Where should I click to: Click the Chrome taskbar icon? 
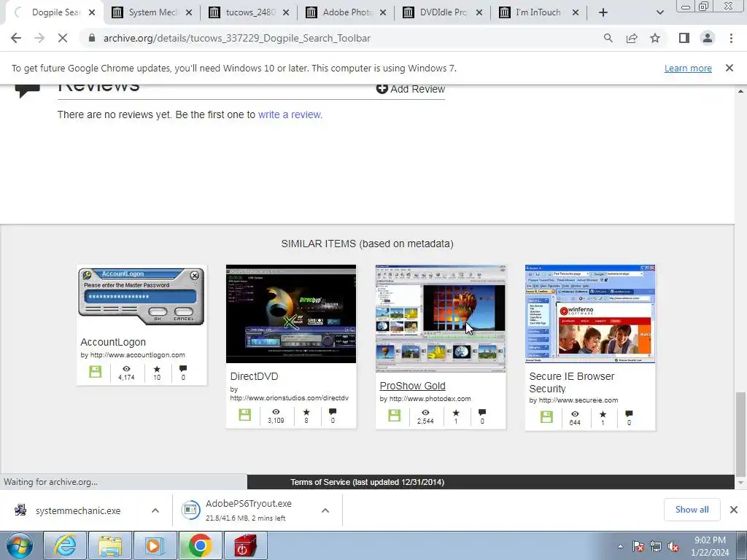click(x=199, y=546)
